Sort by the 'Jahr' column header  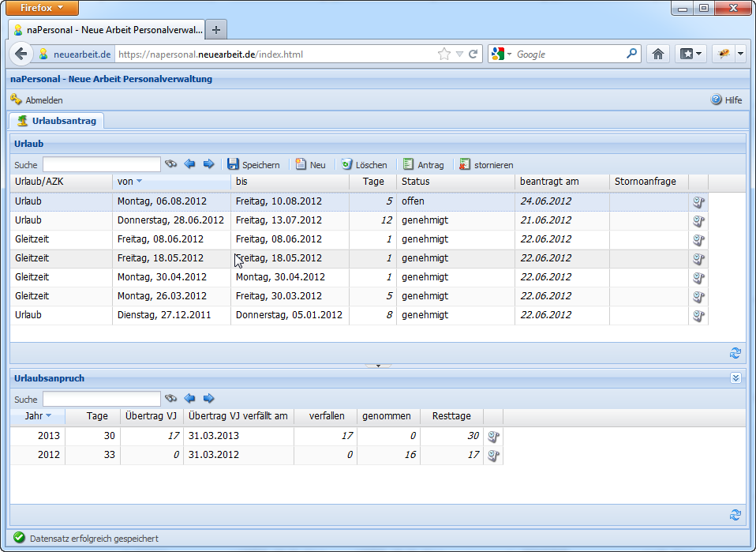(34, 416)
